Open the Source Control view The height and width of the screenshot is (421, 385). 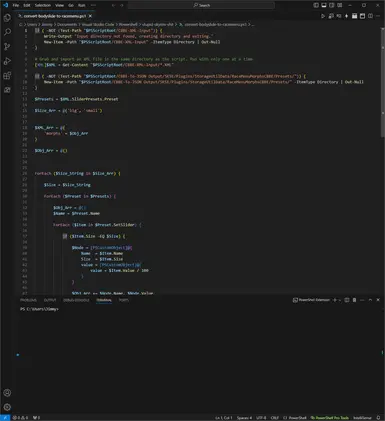(7, 47)
